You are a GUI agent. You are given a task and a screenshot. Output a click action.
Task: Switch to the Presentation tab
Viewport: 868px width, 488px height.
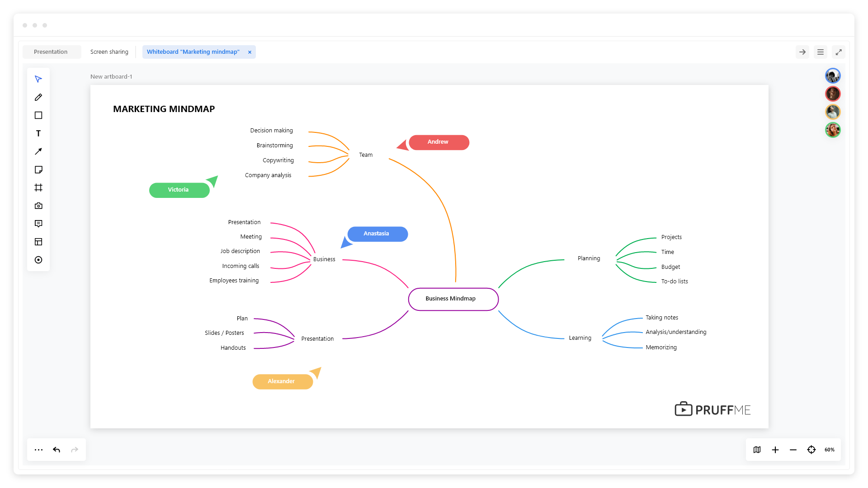[51, 52]
